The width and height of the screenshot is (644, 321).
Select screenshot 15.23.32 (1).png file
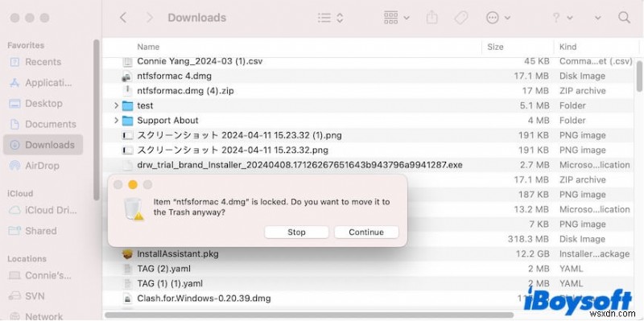(239, 135)
